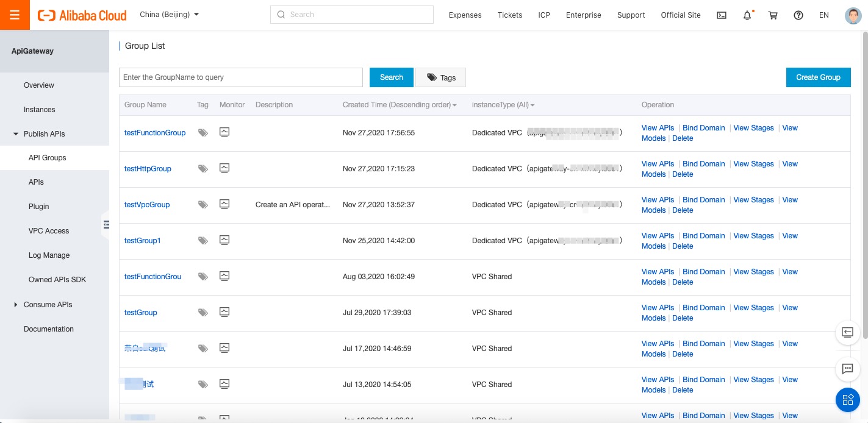Open the blue floating apps grid button
The image size is (868, 423).
click(x=847, y=400)
